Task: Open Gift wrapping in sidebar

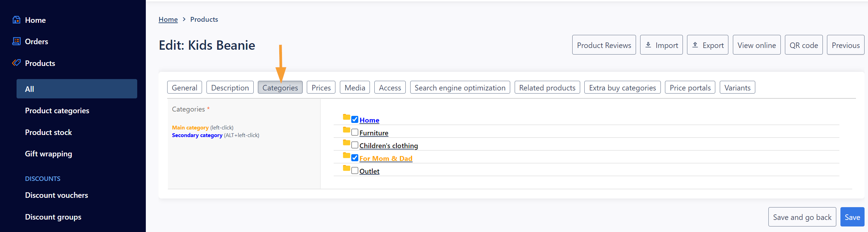Action: click(x=48, y=154)
